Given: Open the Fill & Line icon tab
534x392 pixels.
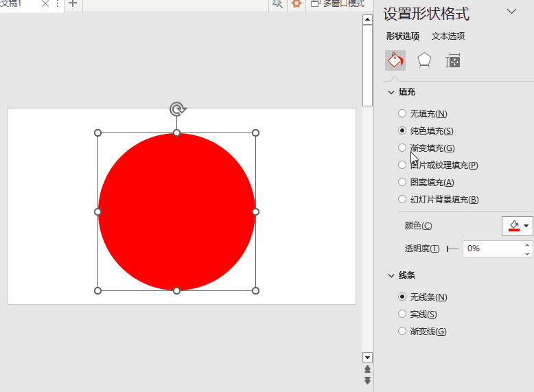Looking at the screenshot, I should (x=395, y=60).
